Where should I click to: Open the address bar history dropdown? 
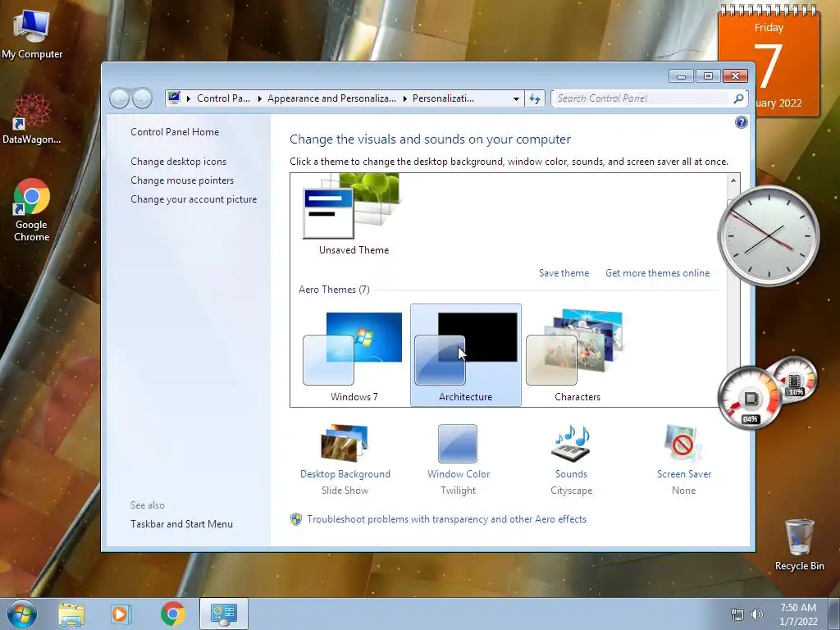click(516, 98)
